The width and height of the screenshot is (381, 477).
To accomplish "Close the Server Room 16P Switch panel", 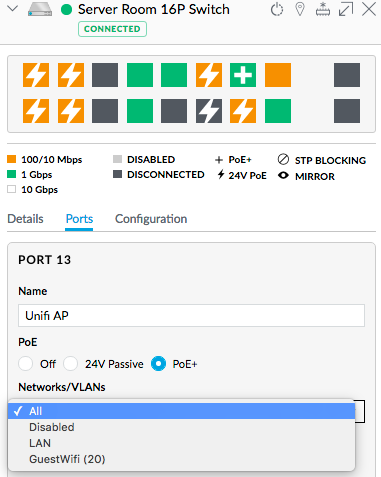I will [369, 9].
